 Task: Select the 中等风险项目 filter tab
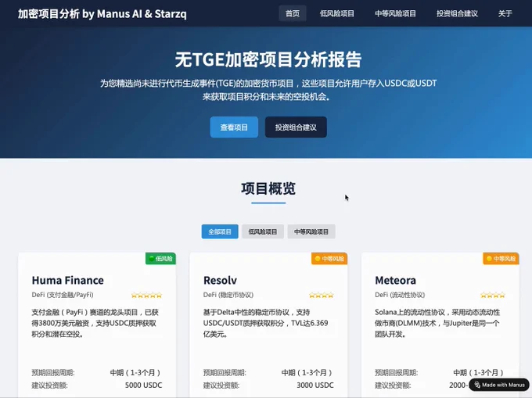click(311, 231)
